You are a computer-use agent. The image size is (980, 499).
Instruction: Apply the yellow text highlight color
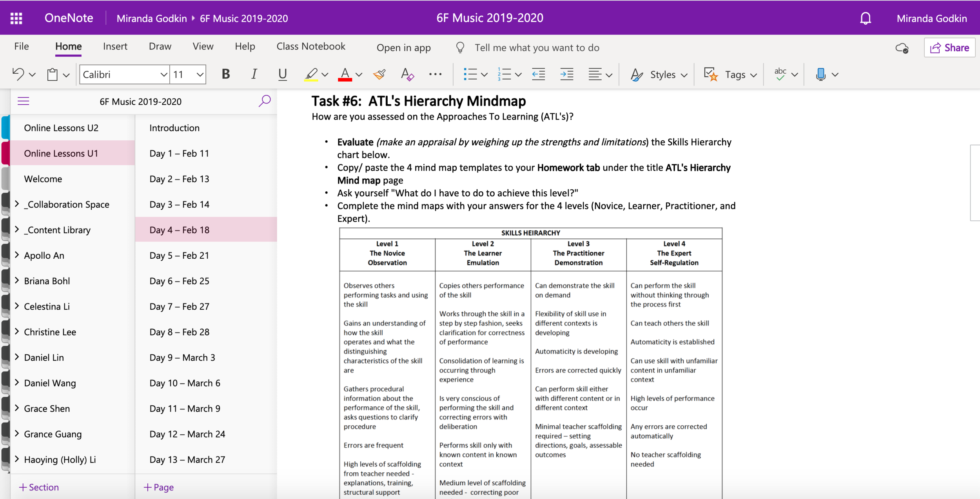311,74
